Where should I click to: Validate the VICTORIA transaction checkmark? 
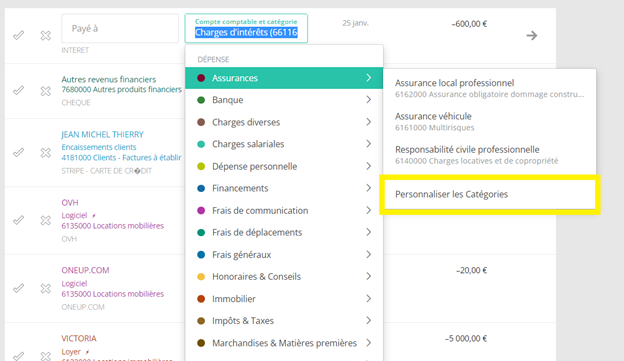coord(18,355)
